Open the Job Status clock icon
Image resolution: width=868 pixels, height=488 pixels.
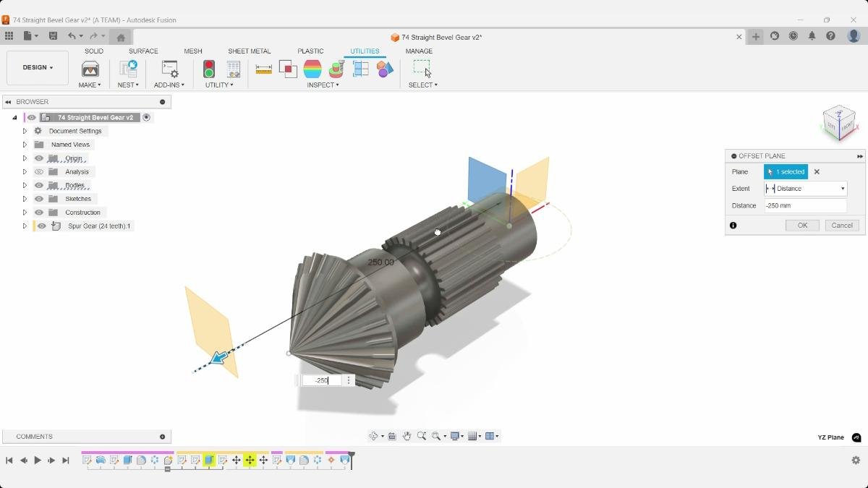(x=793, y=36)
